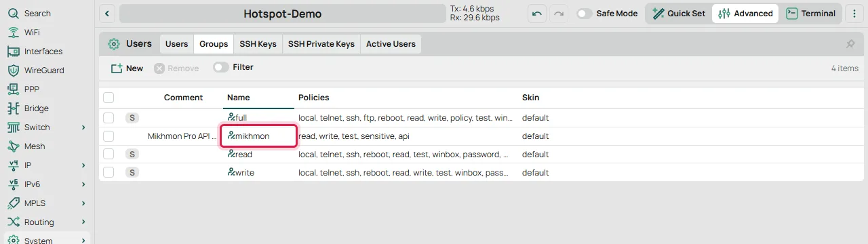Image resolution: width=868 pixels, height=244 pixels.
Task: Open the Terminal
Action: pyautogui.click(x=811, y=14)
